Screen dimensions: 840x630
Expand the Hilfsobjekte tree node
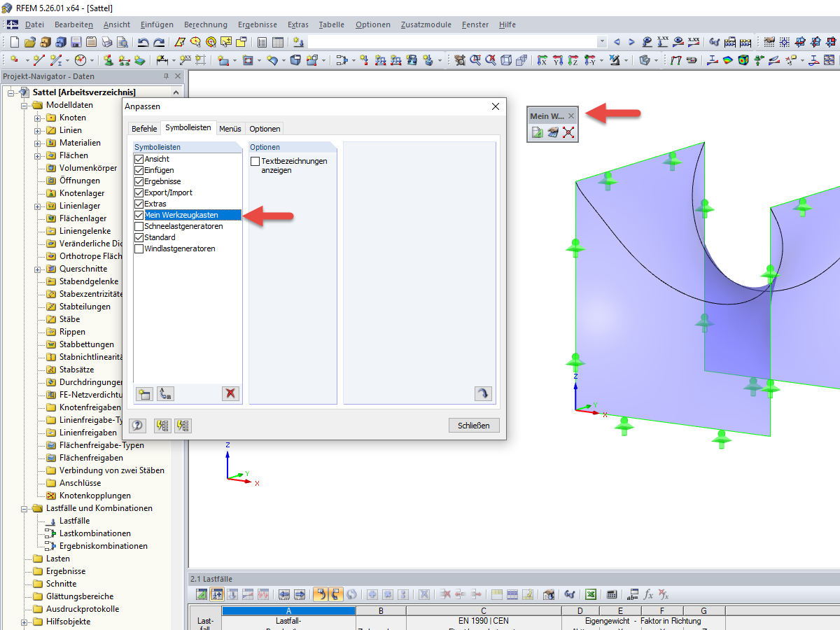coord(24,622)
